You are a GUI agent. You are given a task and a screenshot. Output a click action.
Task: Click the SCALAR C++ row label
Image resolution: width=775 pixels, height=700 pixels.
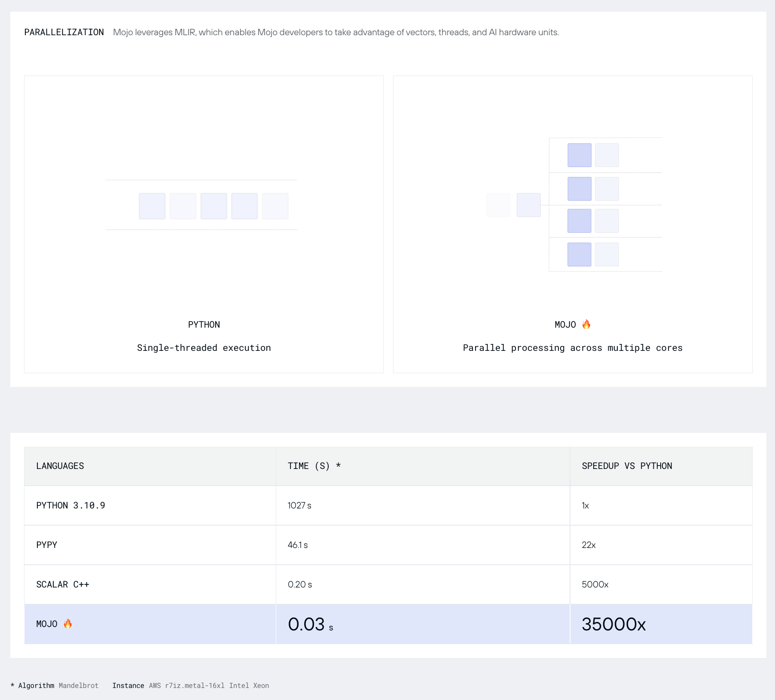coord(63,584)
